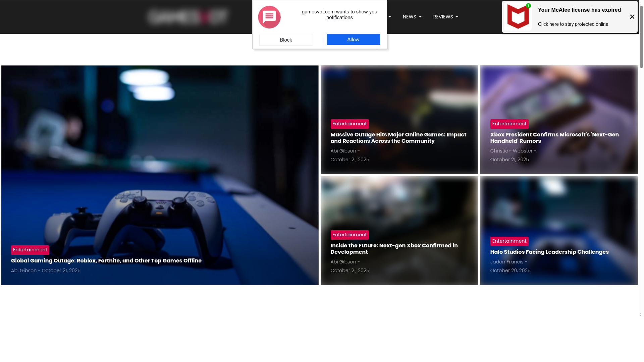Click Allow on the notification prompt
The height and width of the screenshot is (362, 644).
click(x=353, y=40)
